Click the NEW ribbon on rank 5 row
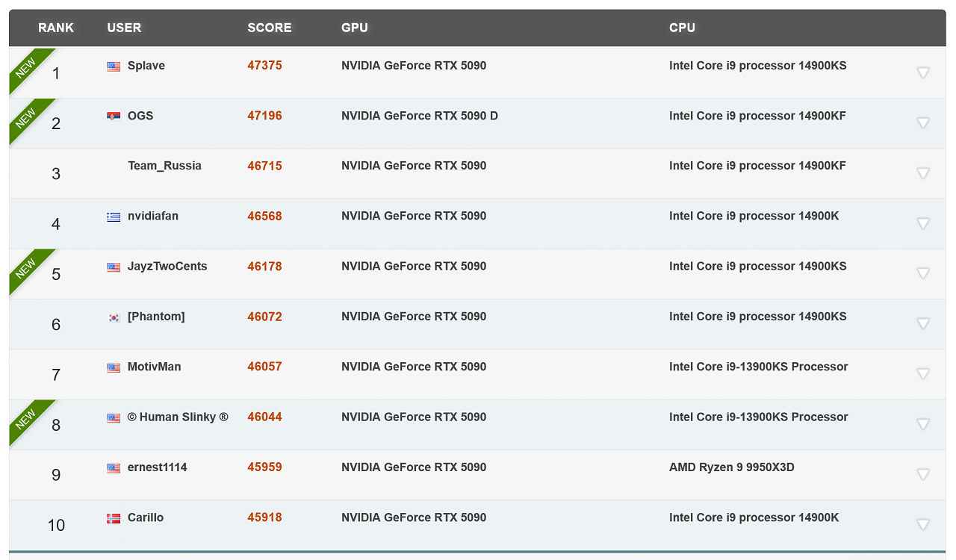 27,267
